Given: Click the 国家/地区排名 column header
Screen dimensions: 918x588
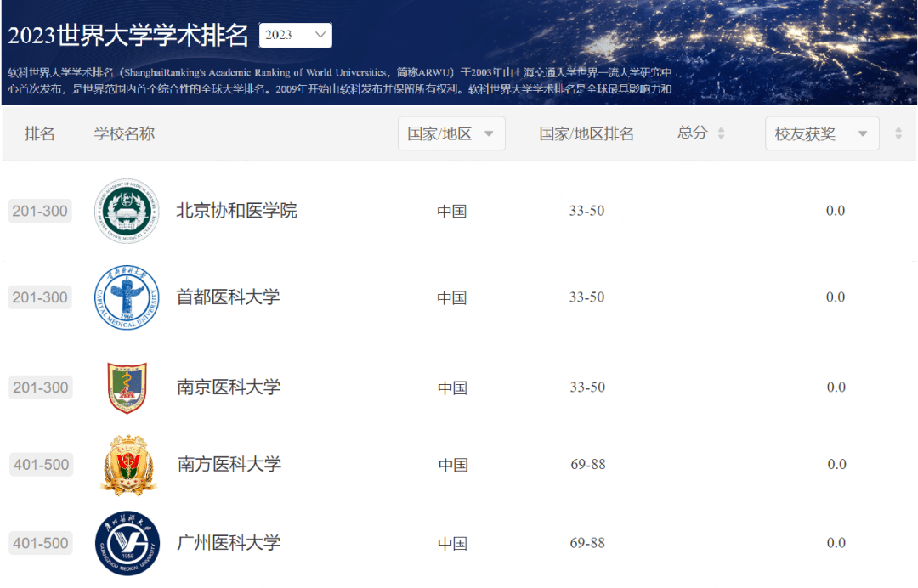Looking at the screenshot, I should pos(586,134).
